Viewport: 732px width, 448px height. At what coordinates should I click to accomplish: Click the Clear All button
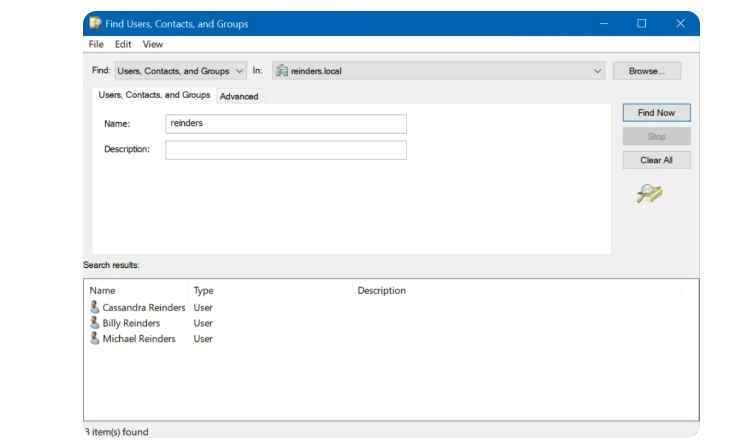656,160
